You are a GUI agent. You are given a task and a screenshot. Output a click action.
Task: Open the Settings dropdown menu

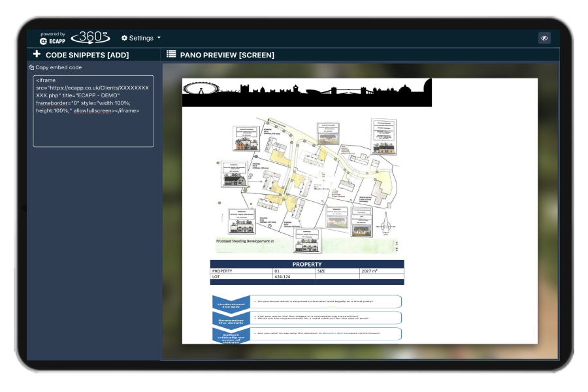click(x=141, y=38)
